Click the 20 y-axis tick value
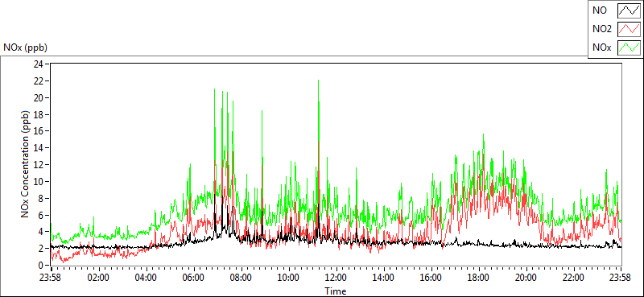Image resolution: width=644 pixels, height=297 pixels. (38, 97)
